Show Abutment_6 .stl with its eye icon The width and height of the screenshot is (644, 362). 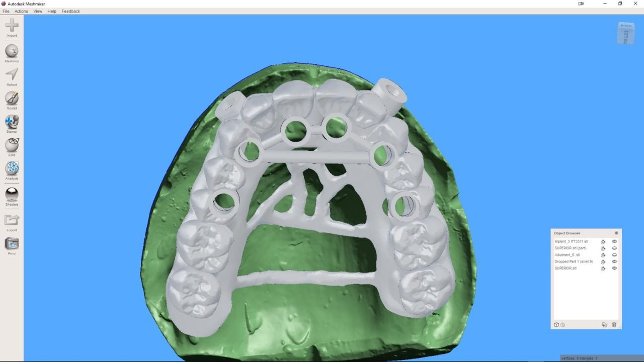click(614, 255)
